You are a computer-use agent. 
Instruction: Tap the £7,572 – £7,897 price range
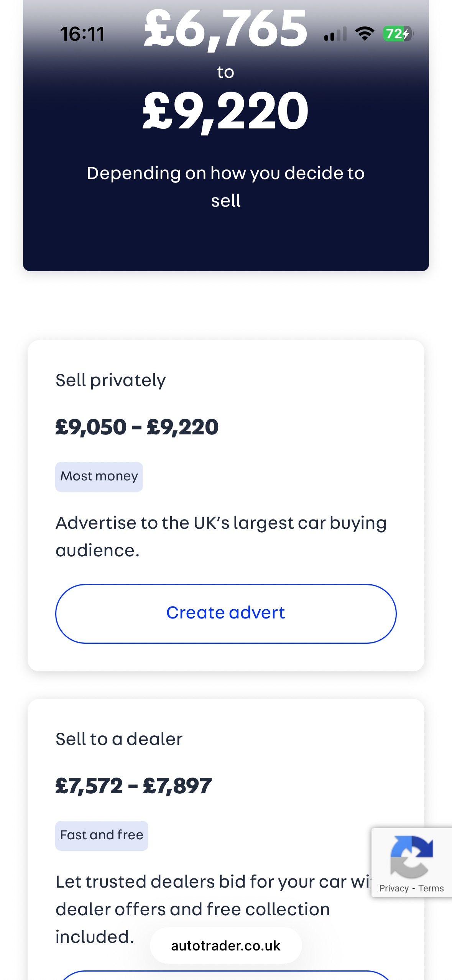pyautogui.click(x=133, y=786)
